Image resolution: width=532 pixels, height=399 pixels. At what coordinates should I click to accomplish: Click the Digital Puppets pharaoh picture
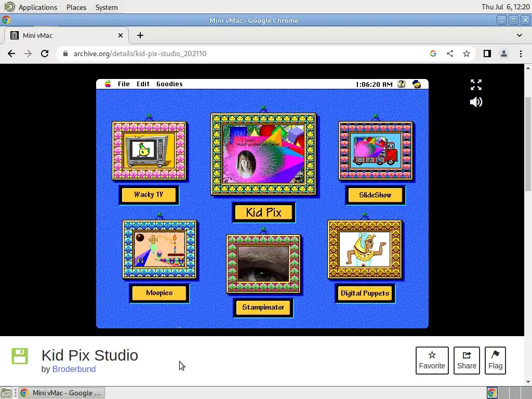coord(365,249)
